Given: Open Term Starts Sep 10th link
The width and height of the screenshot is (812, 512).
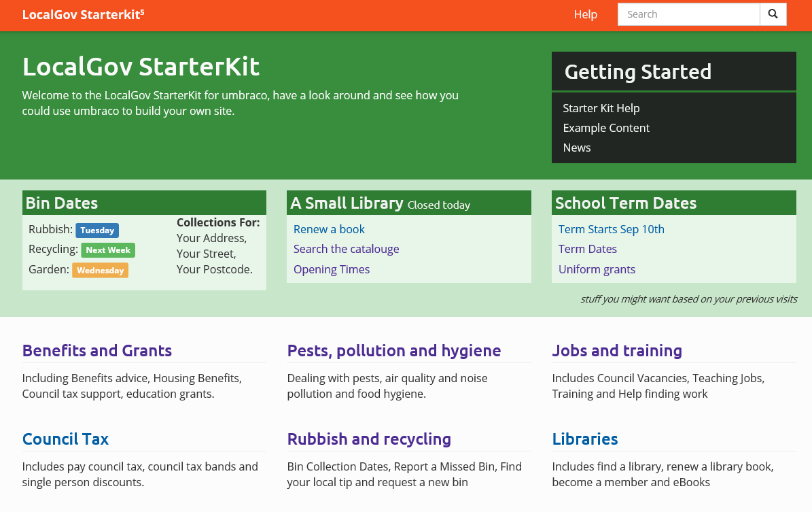Looking at the screenshot, I should 611,229.
